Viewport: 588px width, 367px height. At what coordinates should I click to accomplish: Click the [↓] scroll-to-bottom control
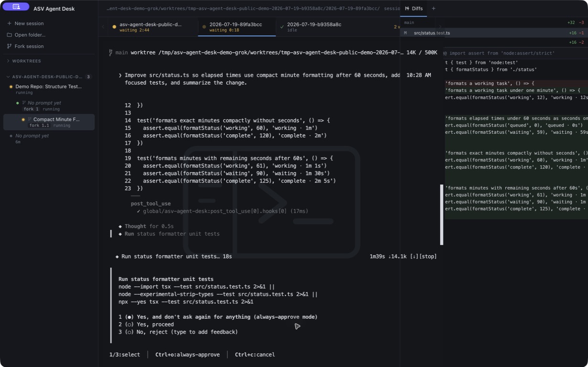coord(414,257)
